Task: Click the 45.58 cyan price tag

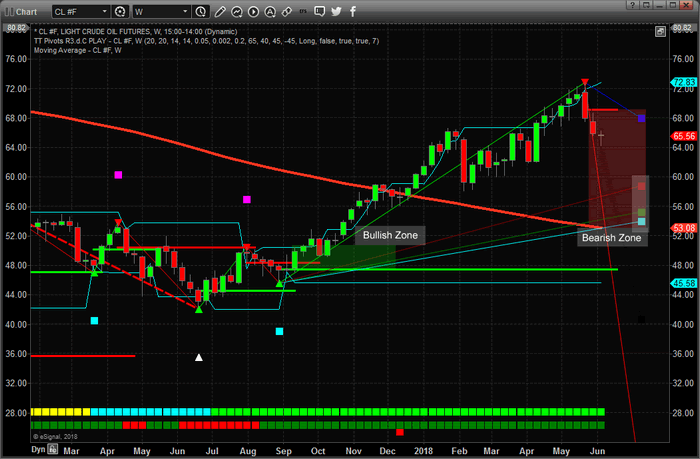Action: pyautogui.click(x=684, y=284)
